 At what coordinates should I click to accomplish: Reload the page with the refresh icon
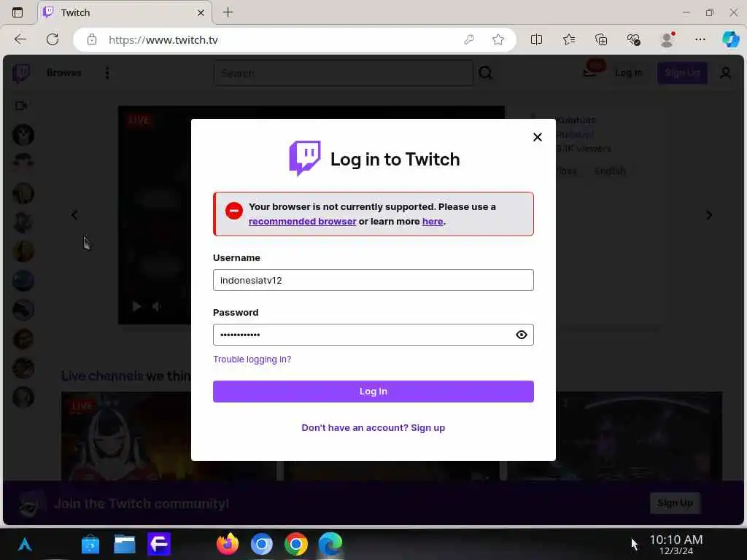pyautogui.click(x=53, y=39)
